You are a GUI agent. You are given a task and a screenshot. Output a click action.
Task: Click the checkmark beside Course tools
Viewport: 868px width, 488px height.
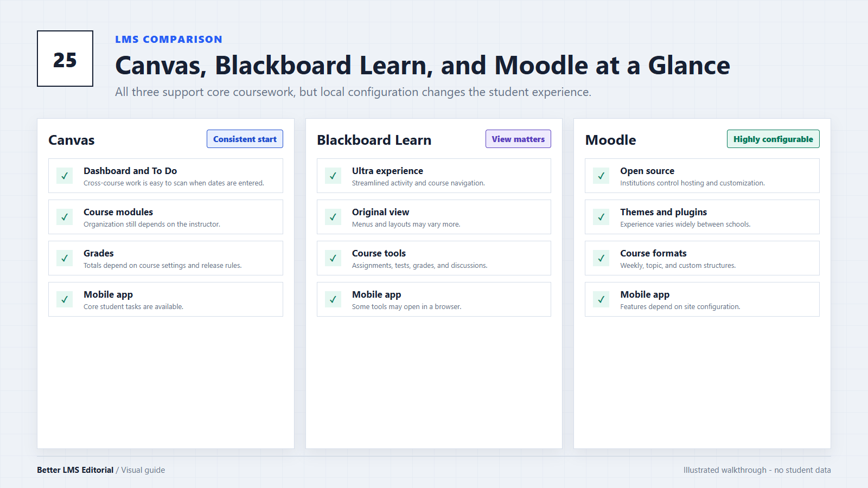click(x=333, y=258)
